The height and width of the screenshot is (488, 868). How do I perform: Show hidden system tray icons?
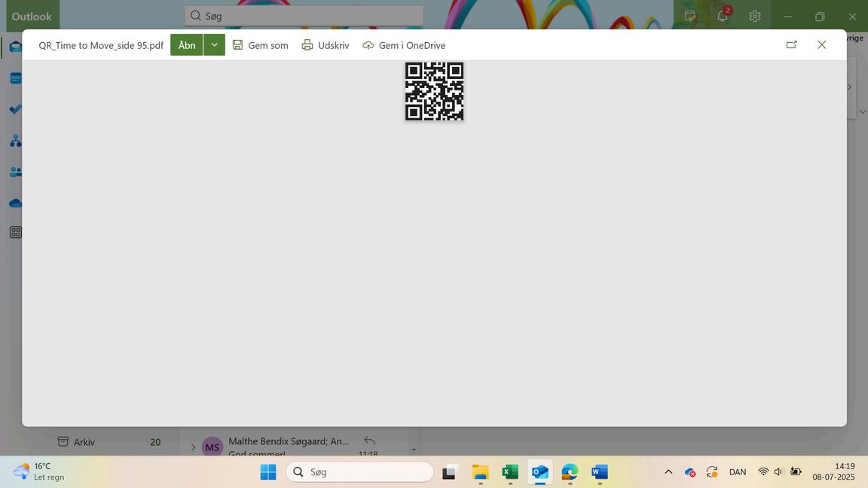pos(668,472)
